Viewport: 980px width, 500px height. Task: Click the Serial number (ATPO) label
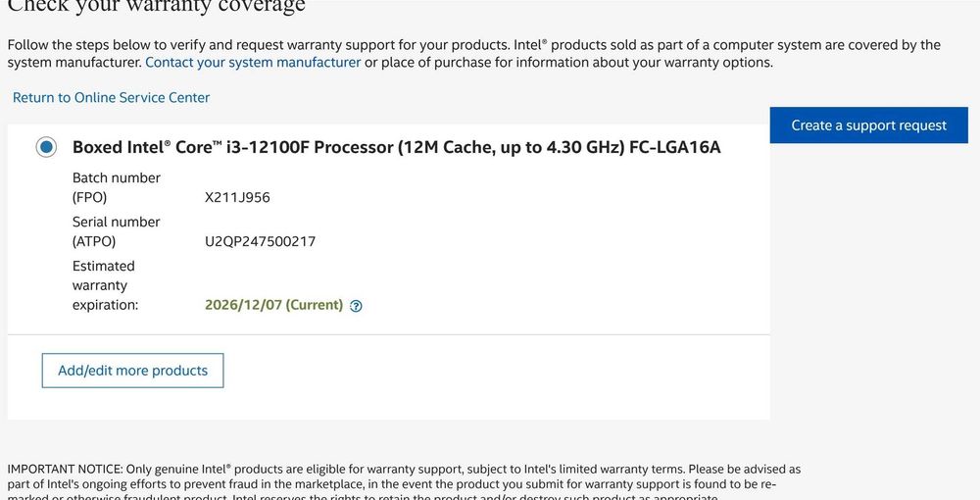116,231
